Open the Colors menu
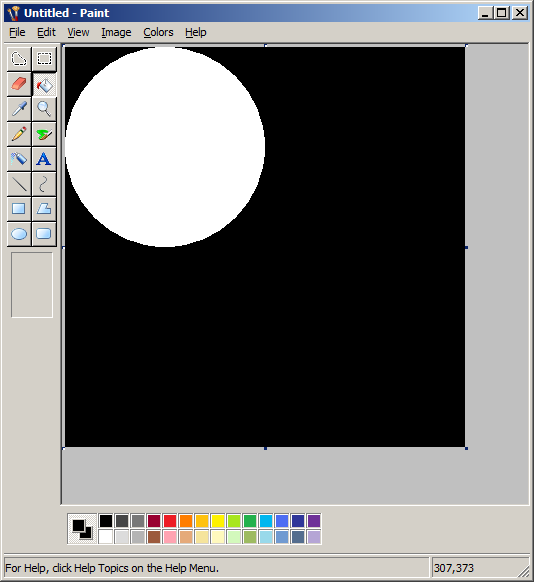 (x=158, y=32)
